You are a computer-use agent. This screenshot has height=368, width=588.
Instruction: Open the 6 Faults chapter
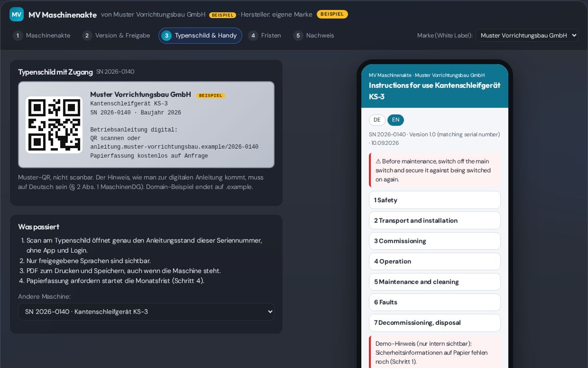point(435,302)
